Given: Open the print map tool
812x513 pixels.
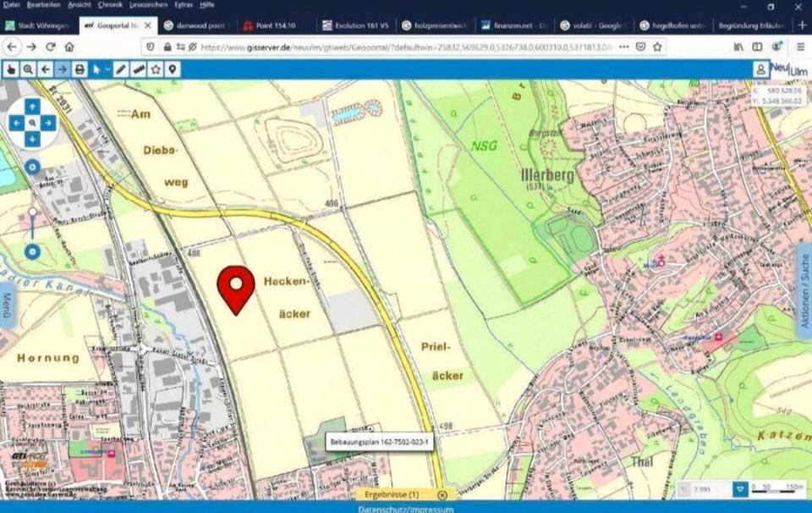Looking at the screenshot, I should (80, 69).
